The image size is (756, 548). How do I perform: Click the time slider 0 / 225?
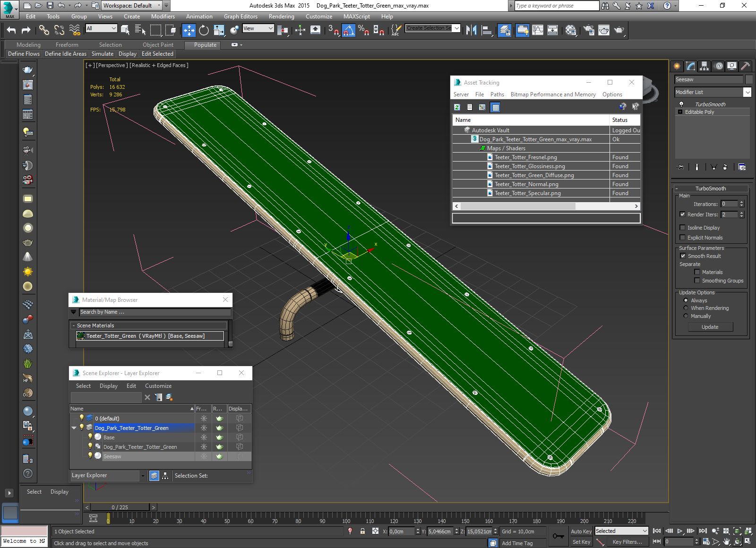(x=120, y=507)
